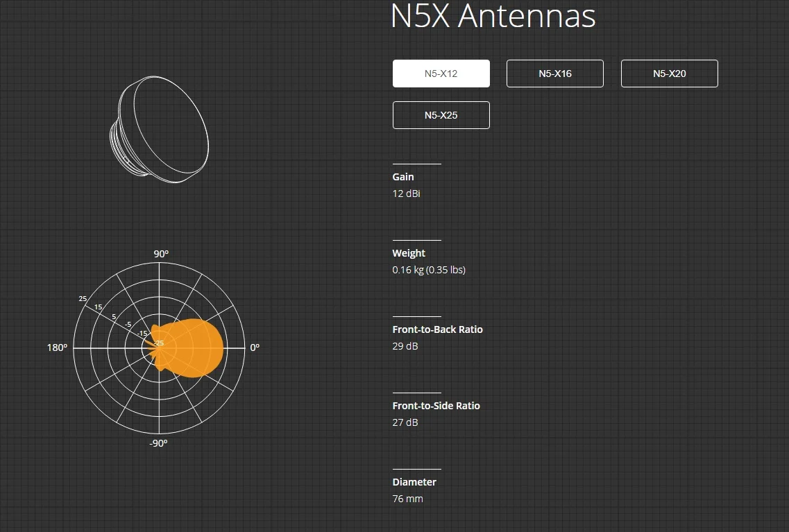
Task: Select the N5-X12 antenna tab
Action: click(x=441, y=74)
